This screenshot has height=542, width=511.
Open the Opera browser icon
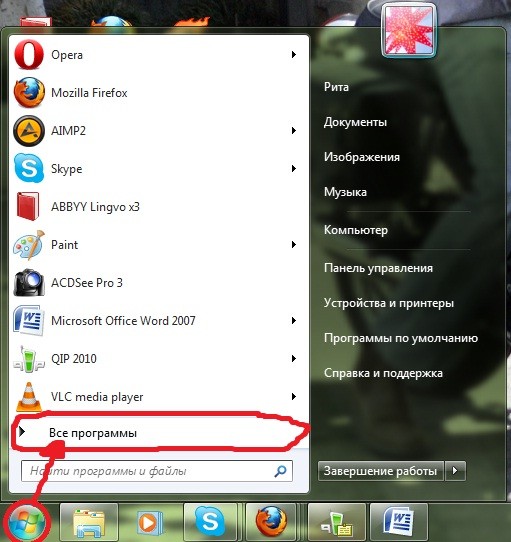(29, 55)
